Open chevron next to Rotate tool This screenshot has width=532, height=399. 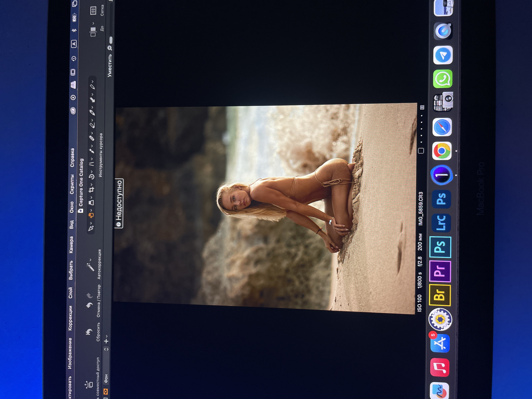click(x=92, y=172)
